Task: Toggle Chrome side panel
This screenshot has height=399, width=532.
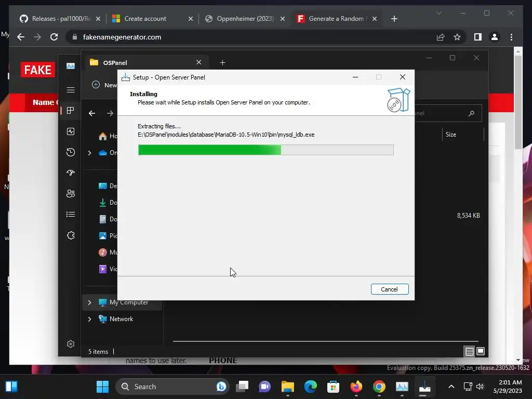Action: [x=478, y=37]
